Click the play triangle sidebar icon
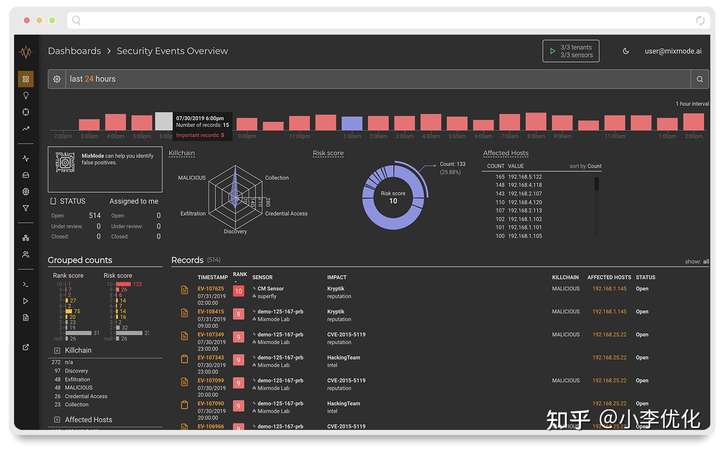The height and width of the screenshot is (450, 720). (x=26, y=301)
